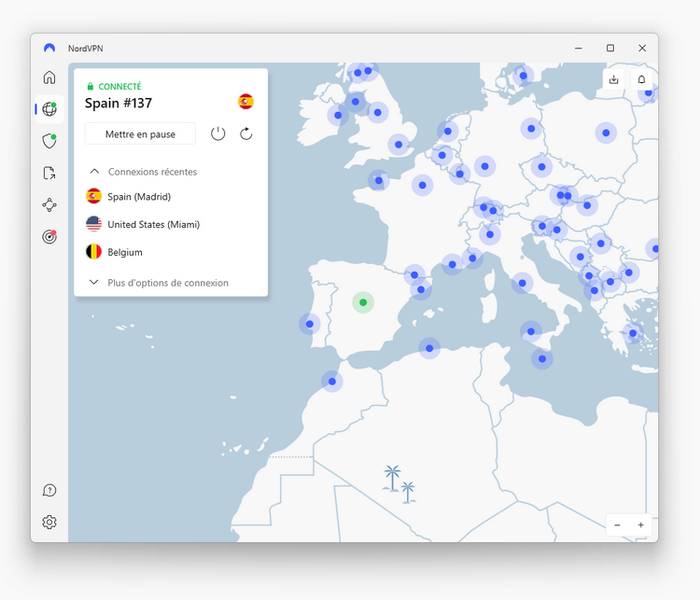Select the Denmark server dot
Screen dimensions: 700x600
tap(524, 76)
